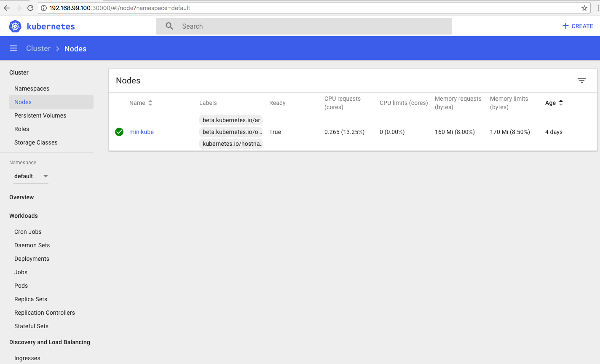Go to Deployments under Workloads
The width and height of the screenshot is (600, 364).
pyautogui.click(x=32, y=259)
